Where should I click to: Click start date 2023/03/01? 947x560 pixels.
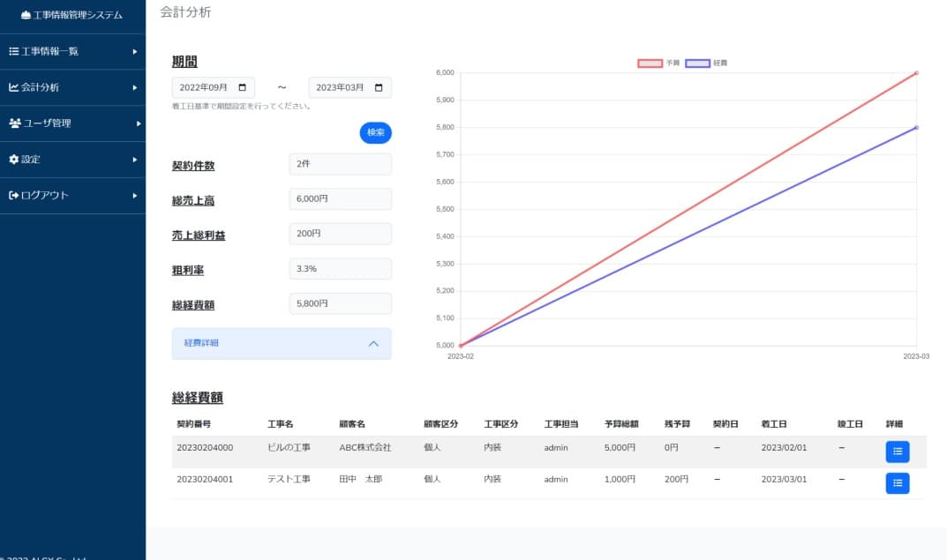coord(784,479)
